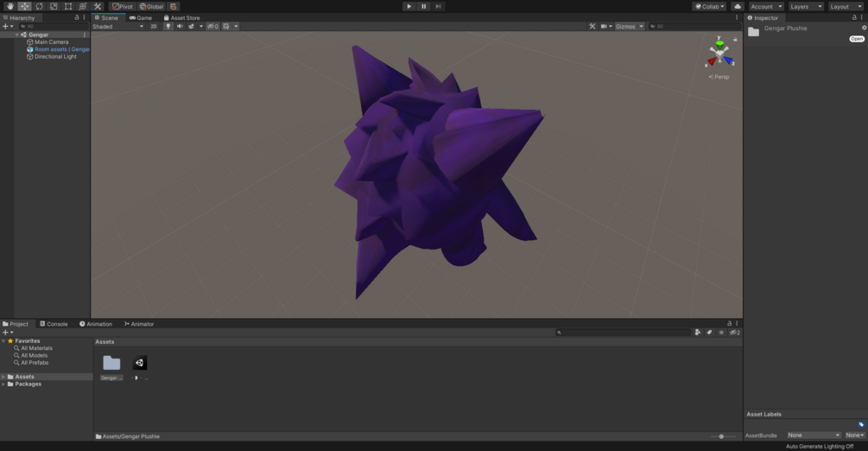
Task: Click Hierarchy create plus button
Action: (x=5, y=26)
